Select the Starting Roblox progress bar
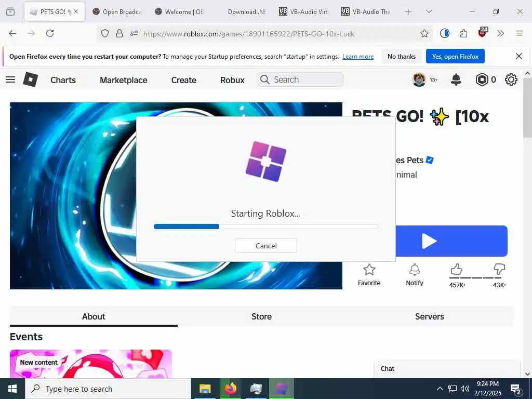 pos(265,227)
